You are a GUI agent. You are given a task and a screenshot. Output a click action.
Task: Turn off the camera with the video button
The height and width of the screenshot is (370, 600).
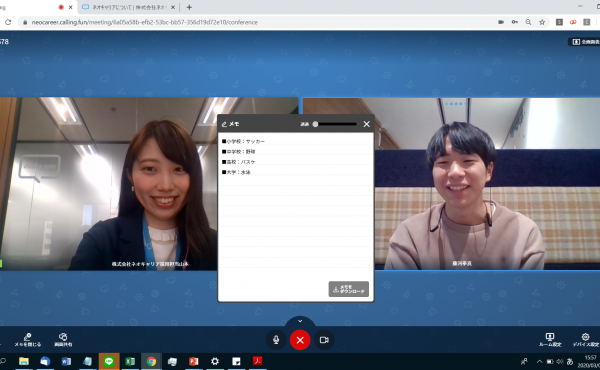(x=324, y=340)
